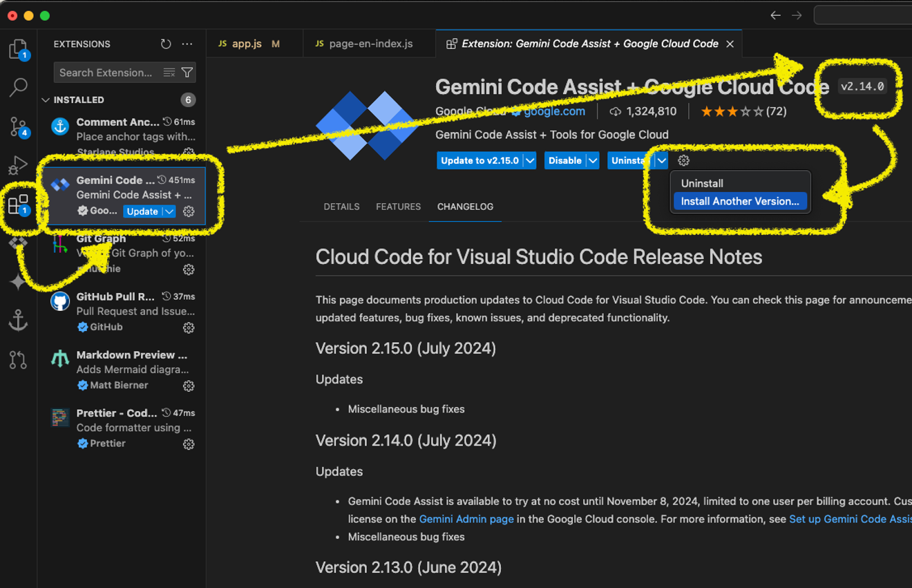Select Git Graph extension in list

[x=122, y=254]
